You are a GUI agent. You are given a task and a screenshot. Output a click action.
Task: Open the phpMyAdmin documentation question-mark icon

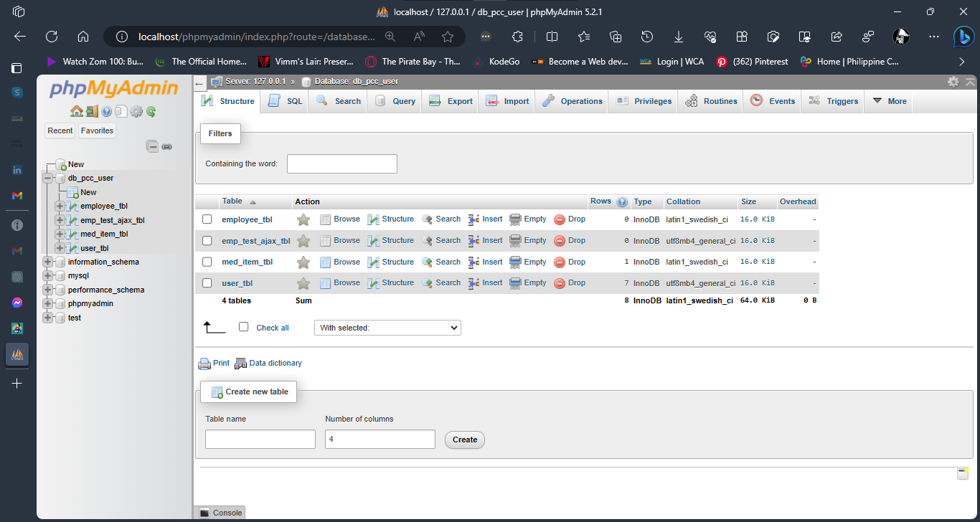point(107,111)
